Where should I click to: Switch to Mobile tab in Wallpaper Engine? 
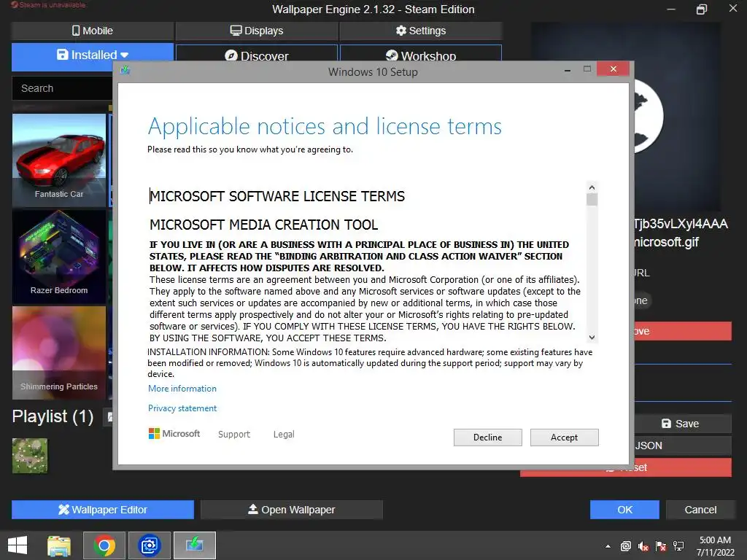[93, 31]
